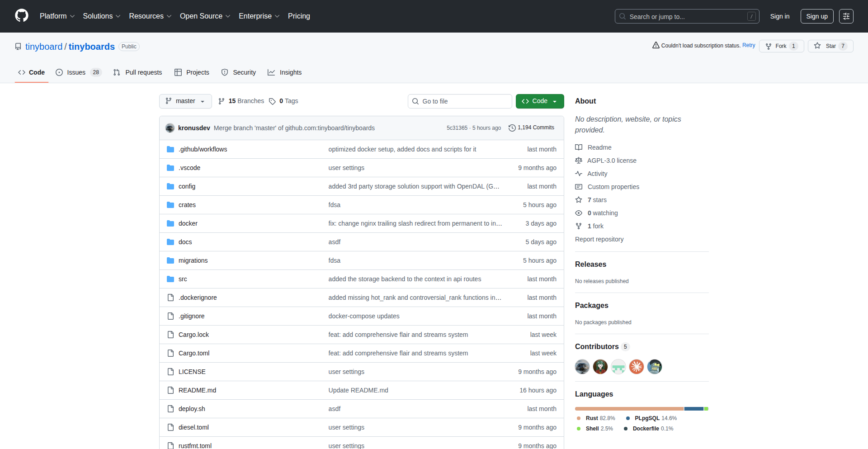This screenshot has height=449, width=868.
Task: Click the Sign up button
Action: [817, 16]
